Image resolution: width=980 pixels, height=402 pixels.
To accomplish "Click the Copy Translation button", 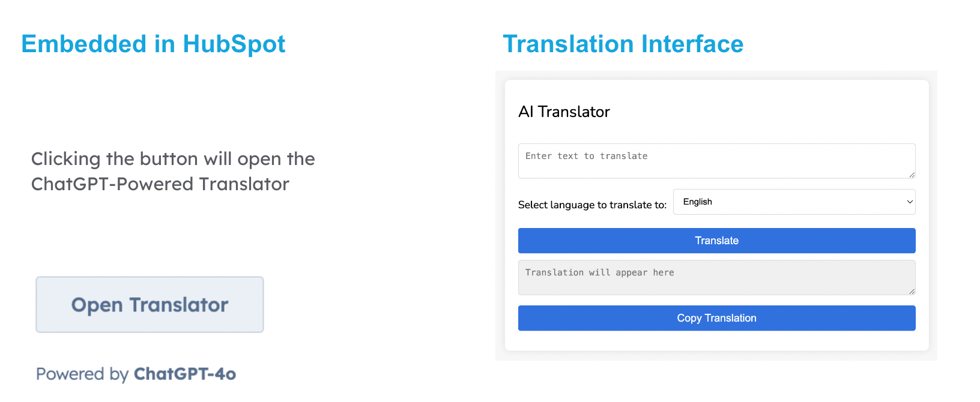I will (716, 318).
